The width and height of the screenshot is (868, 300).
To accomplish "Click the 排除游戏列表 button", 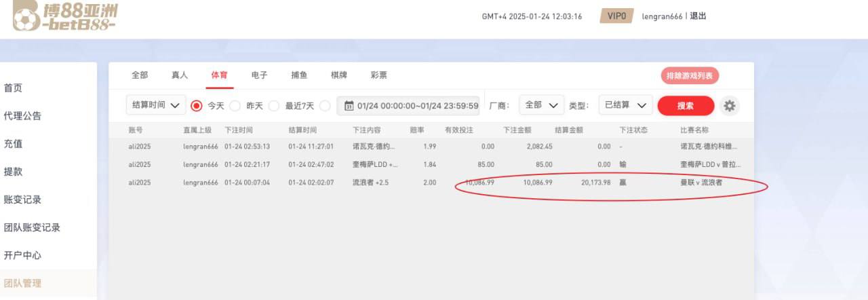I will (x=690, y=76).
